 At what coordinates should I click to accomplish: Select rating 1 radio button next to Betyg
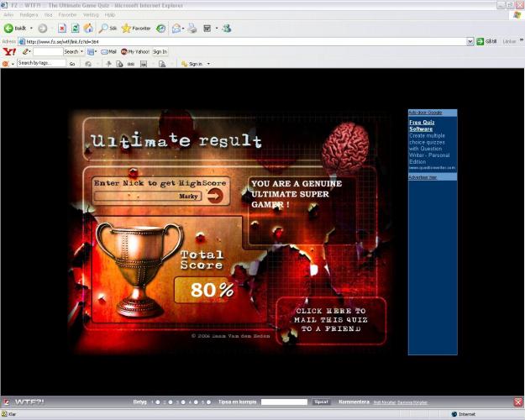pos(157,402)
